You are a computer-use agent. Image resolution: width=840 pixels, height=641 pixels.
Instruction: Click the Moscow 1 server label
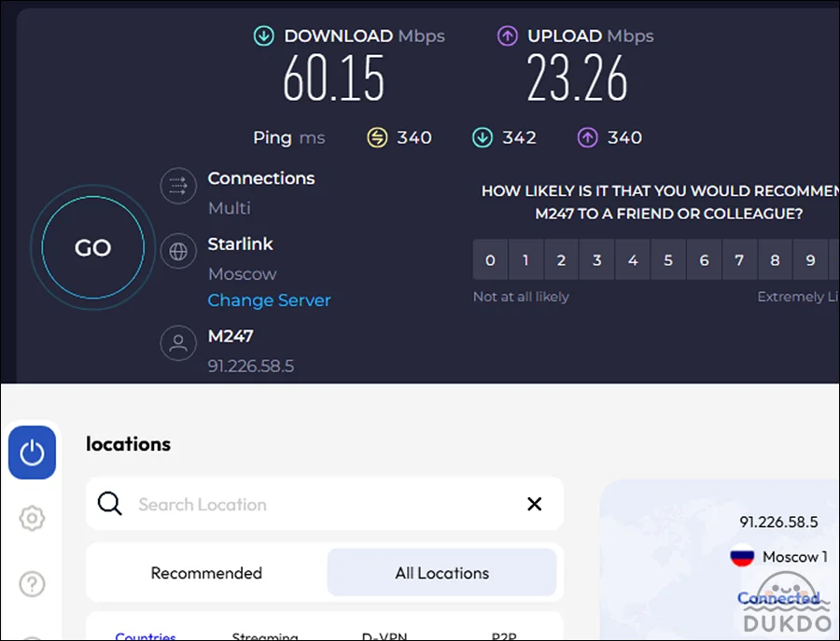pos(795,557)
